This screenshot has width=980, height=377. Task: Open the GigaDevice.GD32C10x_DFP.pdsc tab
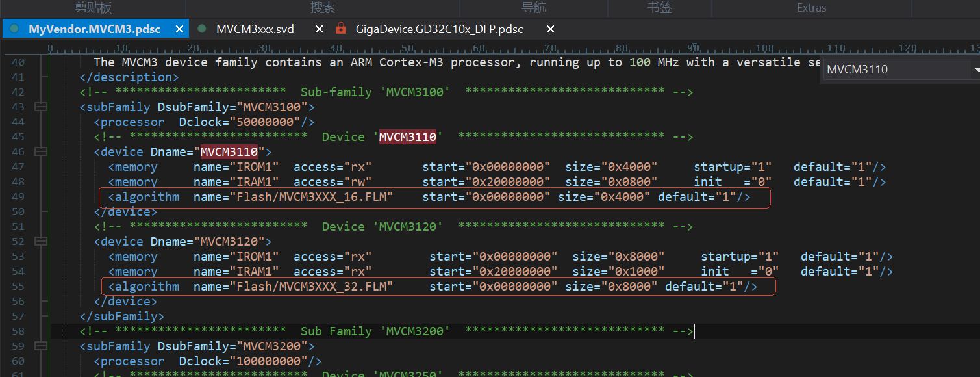point(439,29)
